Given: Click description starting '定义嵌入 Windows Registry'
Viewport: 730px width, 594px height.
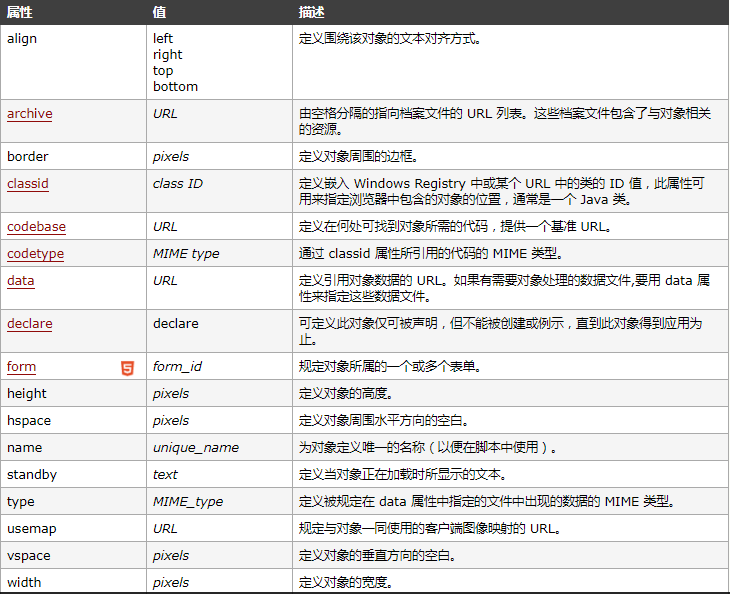Looking at the screenshot, I should click(x=501, y=191).
